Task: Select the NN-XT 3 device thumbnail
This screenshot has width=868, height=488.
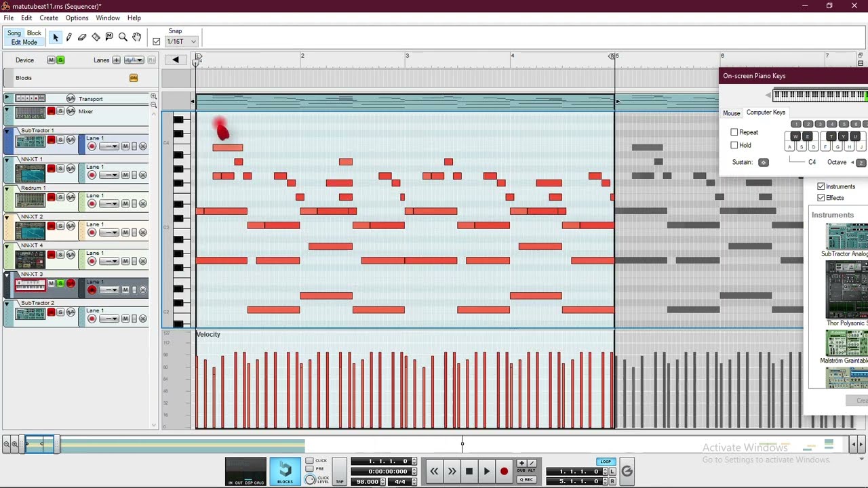Action: click(x=31, y=285)
